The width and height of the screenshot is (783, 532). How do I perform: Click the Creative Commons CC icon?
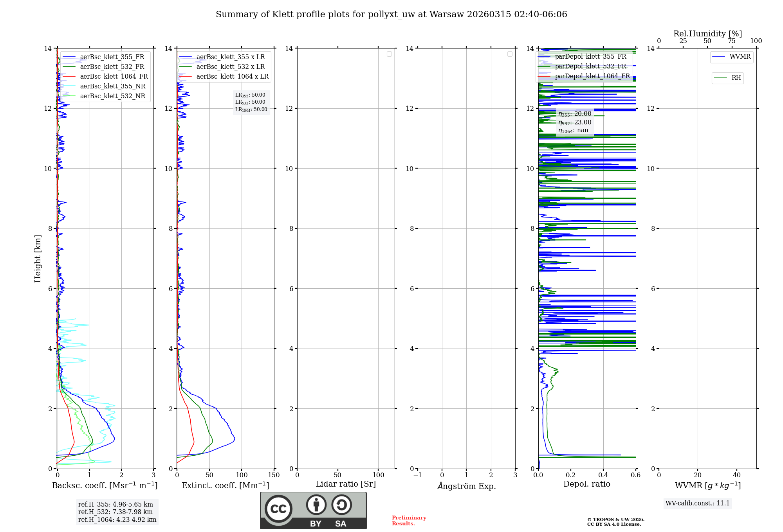coord(278,509)
